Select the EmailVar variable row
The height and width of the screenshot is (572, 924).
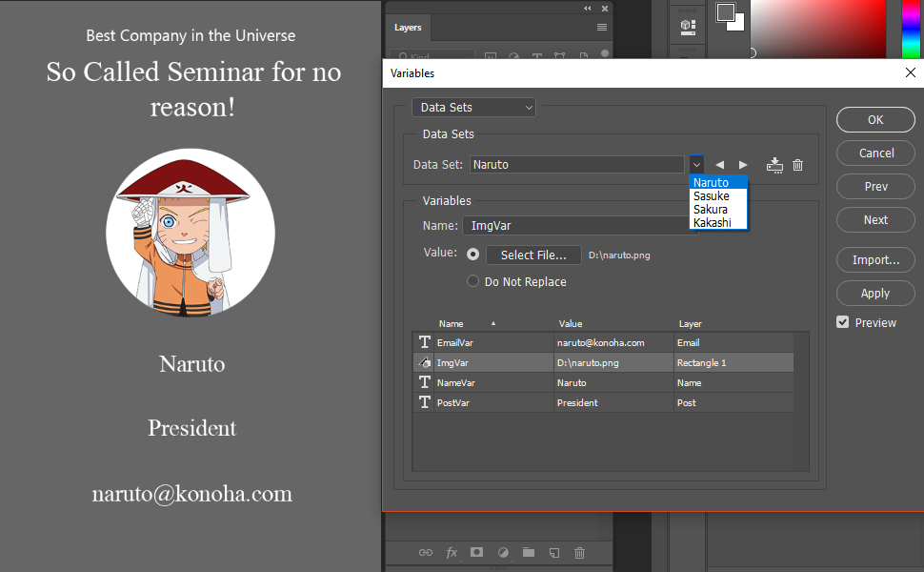coord(603,342)
